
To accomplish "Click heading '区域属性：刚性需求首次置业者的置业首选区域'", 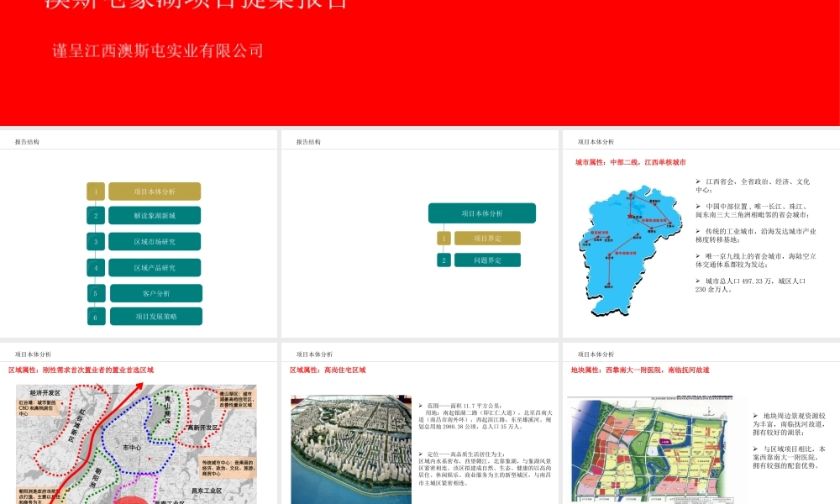I will tap(81, 370).
